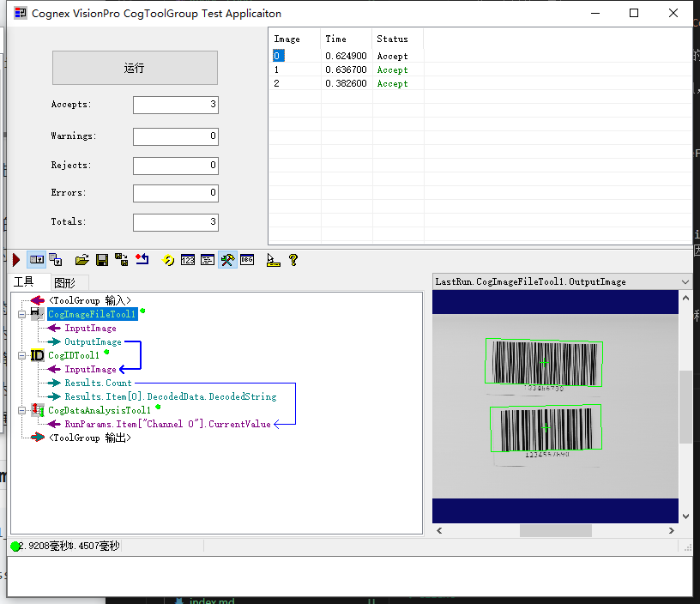Click the CogImageFileTool1 disk icon in tree

tap(37, 314)
